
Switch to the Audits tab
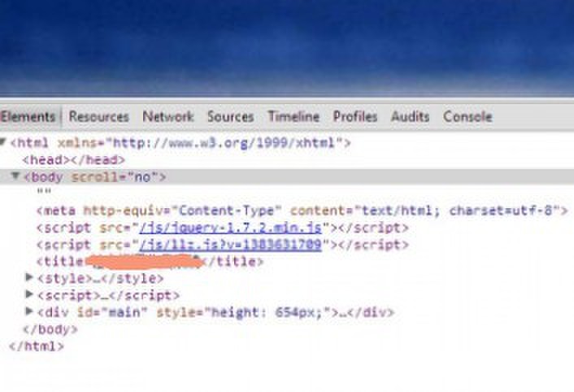[x=410, y=117]
